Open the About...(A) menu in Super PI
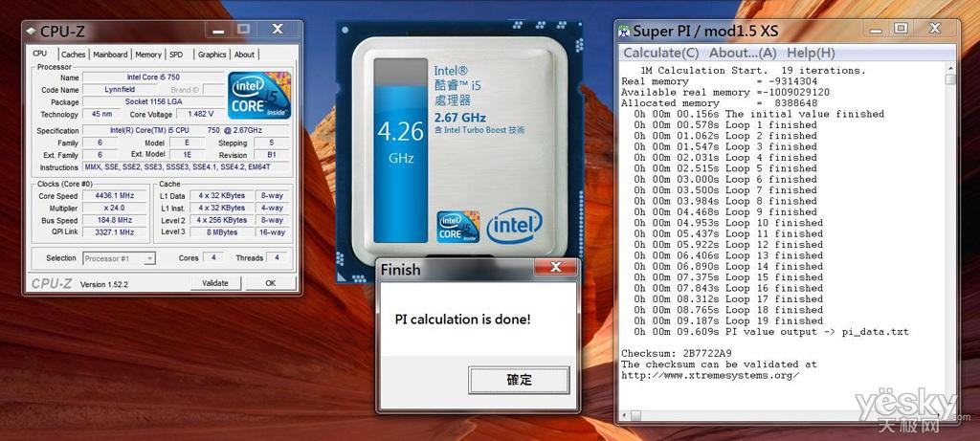This screenshot has height=441, width=980. coord(743,54)
